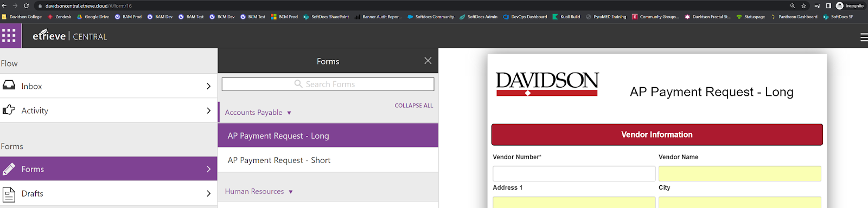This screenshot has height=208, width=868.
Task: Open the BAM Prod bookmark
Action: [x=128, y=17]
